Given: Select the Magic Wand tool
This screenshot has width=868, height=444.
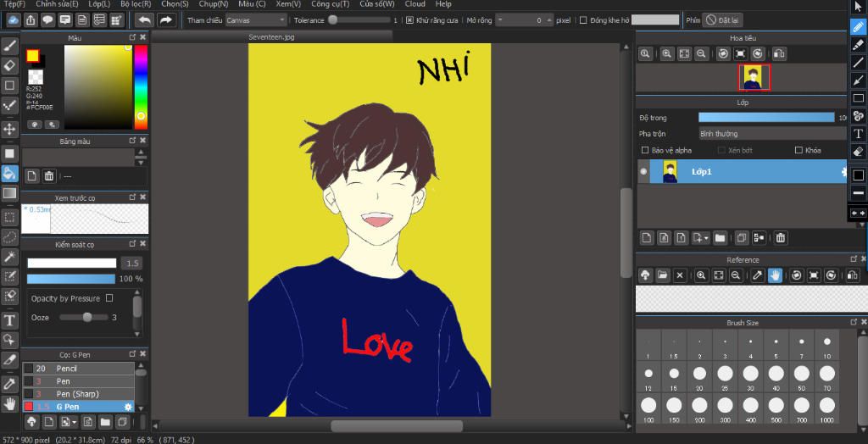Looking at the screenshot, I should point(10,257).
